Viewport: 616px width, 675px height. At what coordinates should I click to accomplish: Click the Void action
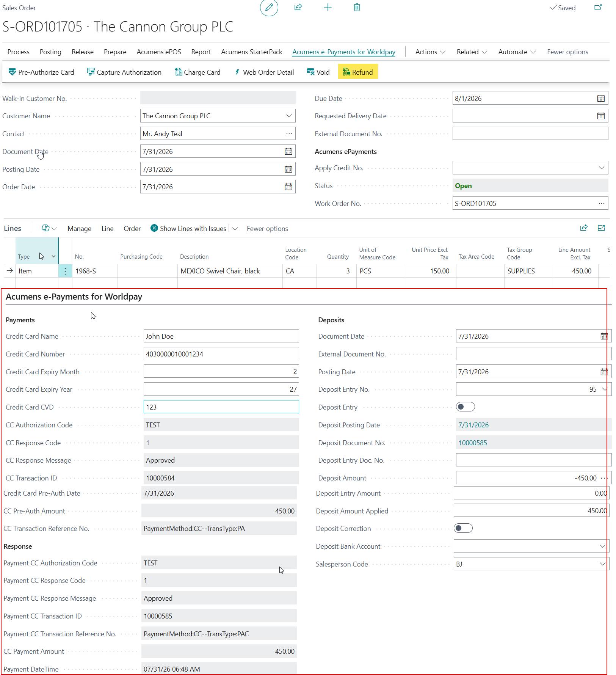point(318,72)
